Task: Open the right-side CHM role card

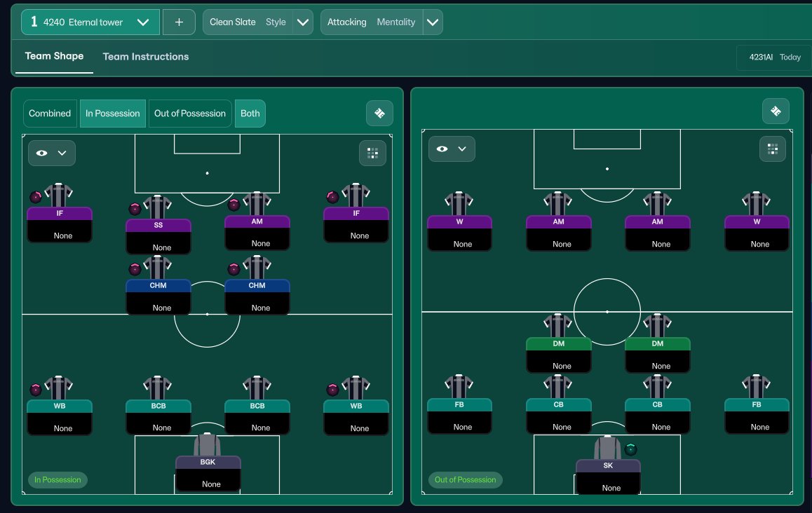Action: (x=257, y=297)
